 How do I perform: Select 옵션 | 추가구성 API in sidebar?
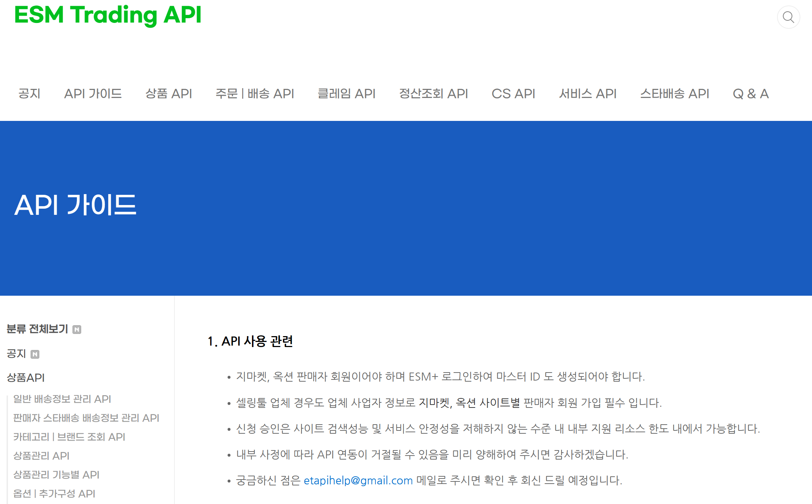54,494
